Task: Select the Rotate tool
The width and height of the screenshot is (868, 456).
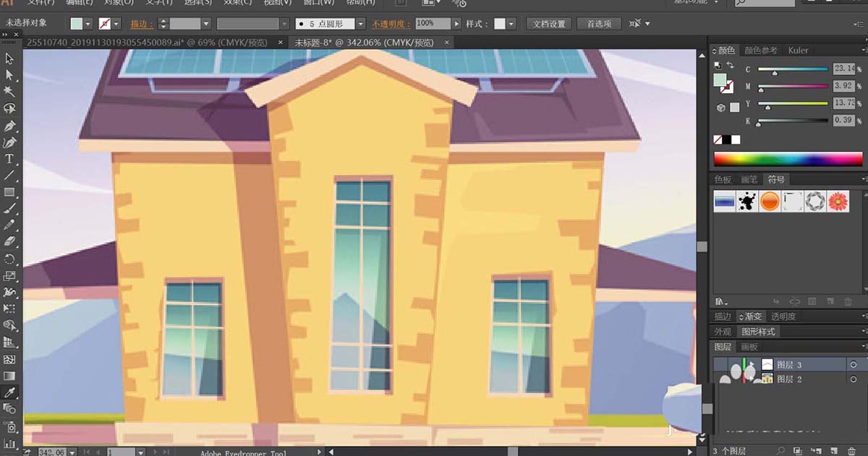Action: 9,259
